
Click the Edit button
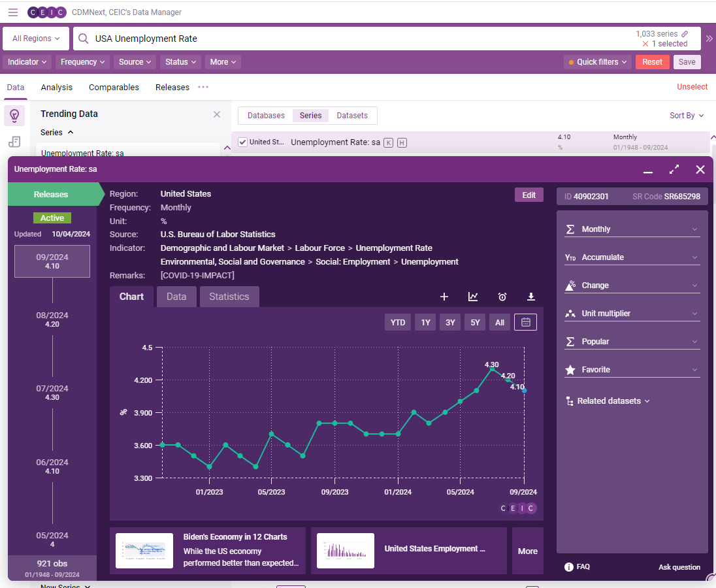click(529, 195)
